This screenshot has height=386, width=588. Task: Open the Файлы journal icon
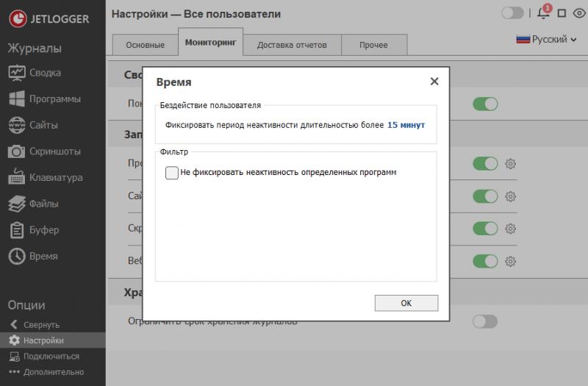click(x=17, y=204)
